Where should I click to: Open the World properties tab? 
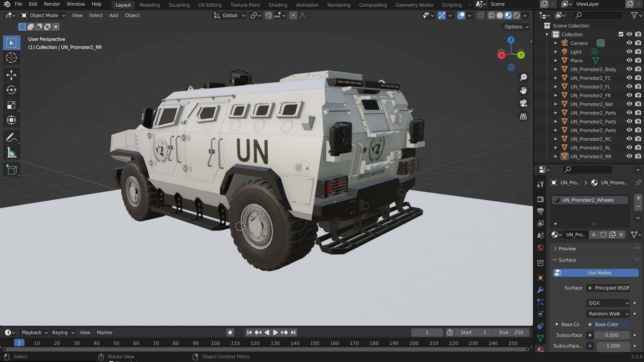coord(540,248)
